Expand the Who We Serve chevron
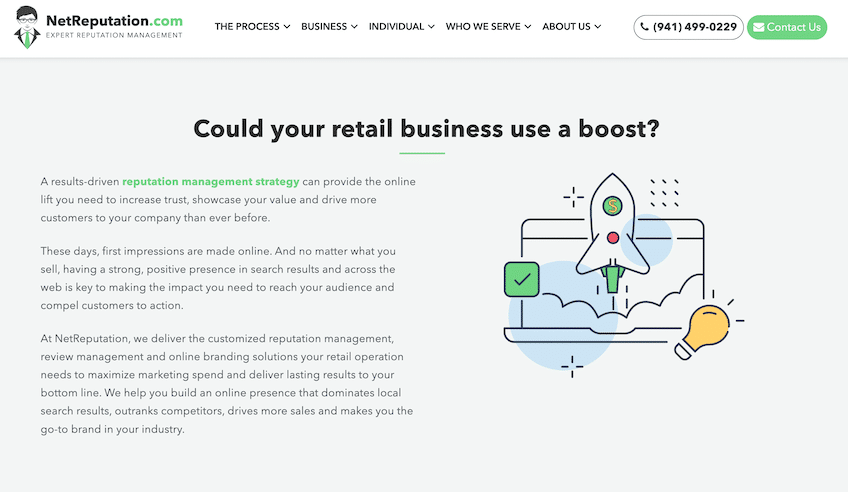This screenshot has width=848, height=492. [x=528, y=26]
